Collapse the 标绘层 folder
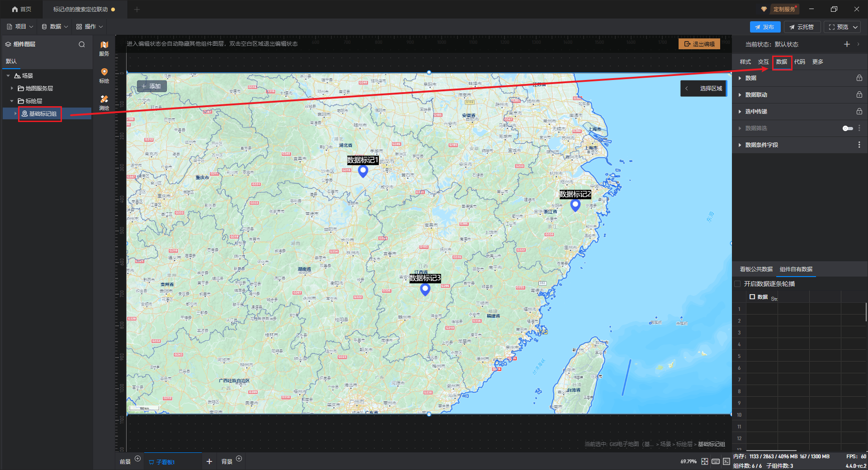The width and height of the screenshot is (868, 470). click(x=12, y=101)
